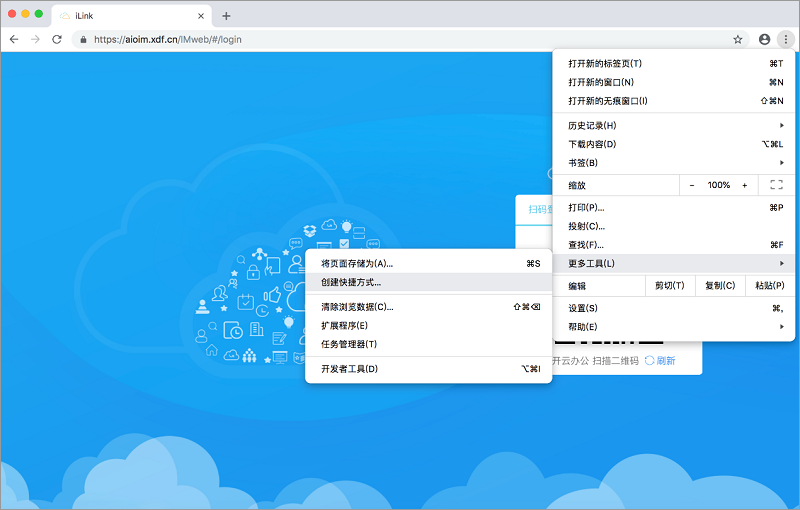Click the forward navigation arrow
This screenshot has width=800, height=510.
[35, 39]
